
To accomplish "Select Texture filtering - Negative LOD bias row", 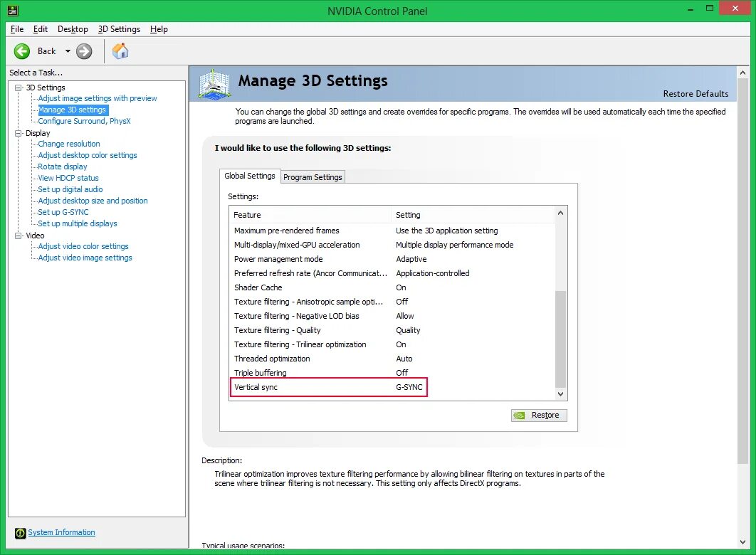I will pos(392,316).
